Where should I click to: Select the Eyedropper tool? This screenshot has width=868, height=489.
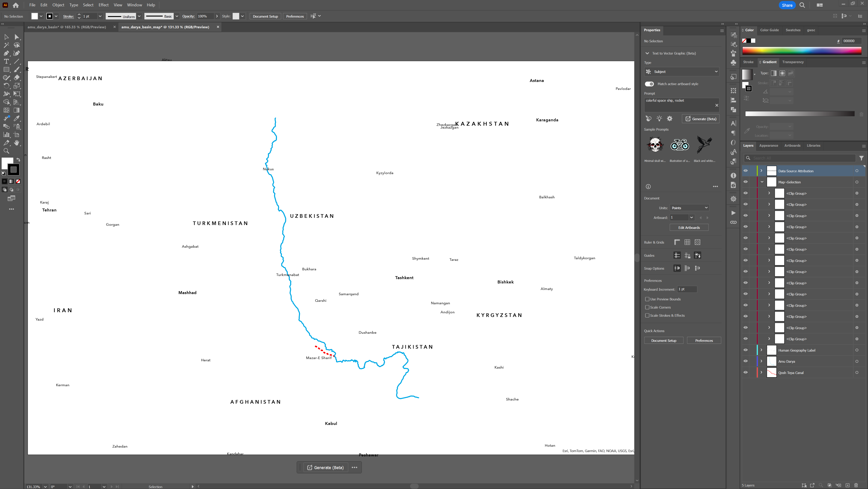17,118
